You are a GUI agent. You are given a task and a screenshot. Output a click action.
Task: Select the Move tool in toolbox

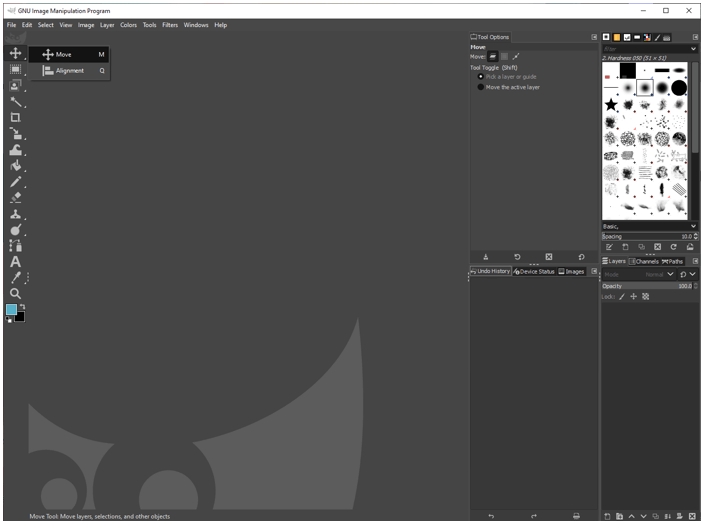click(x=15, y=53)
